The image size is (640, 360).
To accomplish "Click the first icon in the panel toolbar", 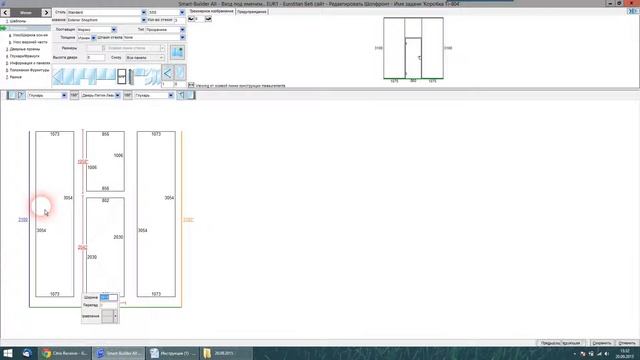I will [x=11, y=95].
